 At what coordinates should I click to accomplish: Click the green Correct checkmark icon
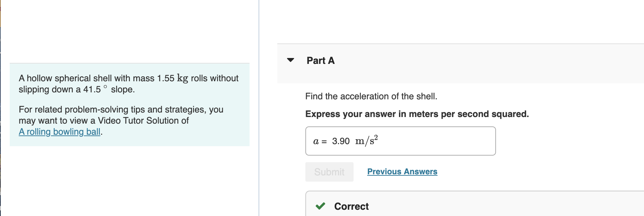(x=321, y=206)
